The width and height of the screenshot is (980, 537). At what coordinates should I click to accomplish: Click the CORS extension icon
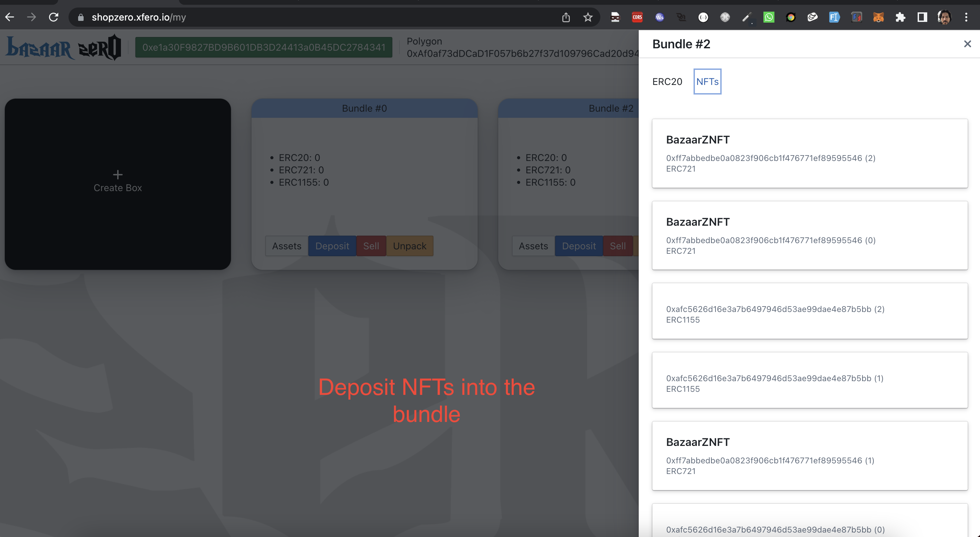tap(637, 17)
